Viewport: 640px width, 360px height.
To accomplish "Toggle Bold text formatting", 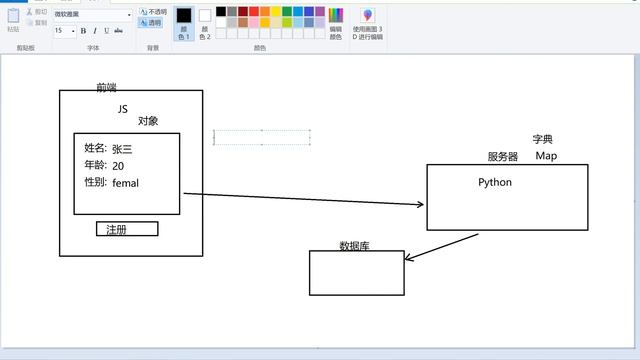I will pos(83,31).
